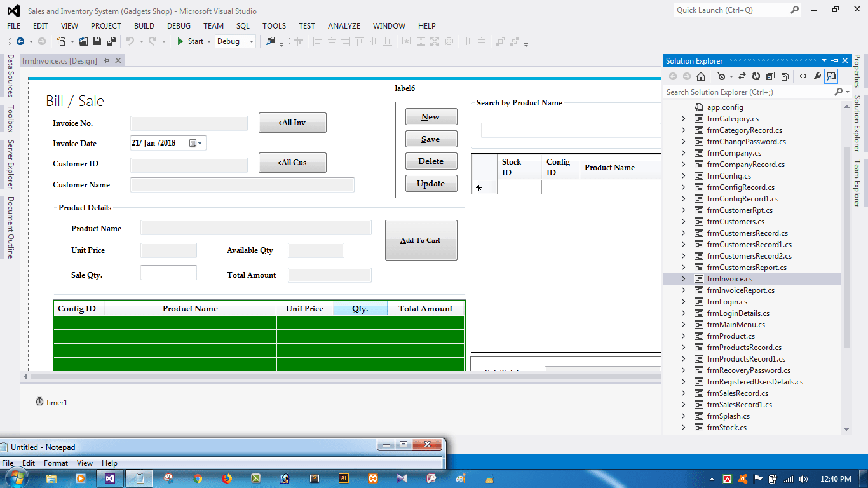Toggle Preview Selected Items in Solution Explorer
This screenshot has height=488, width=868.
(831, 76)
